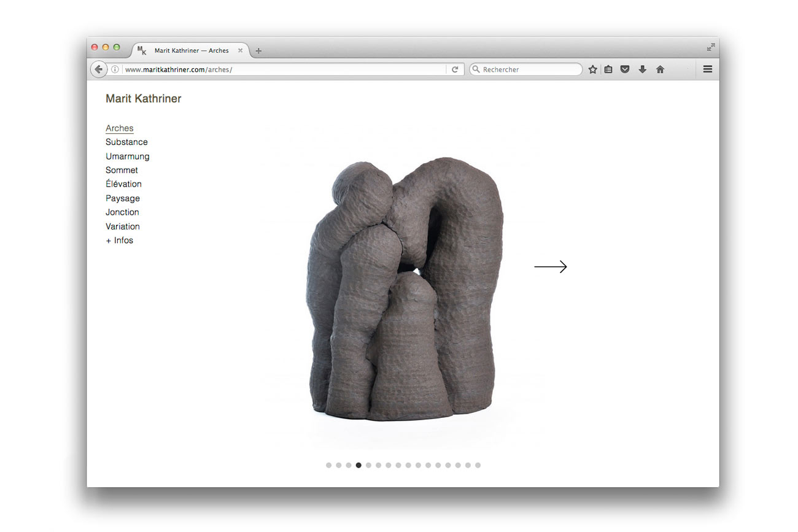Save page to Pocket icon
Image resolution: width=798 pixels, height=532 pixels.
click(625, 69)
